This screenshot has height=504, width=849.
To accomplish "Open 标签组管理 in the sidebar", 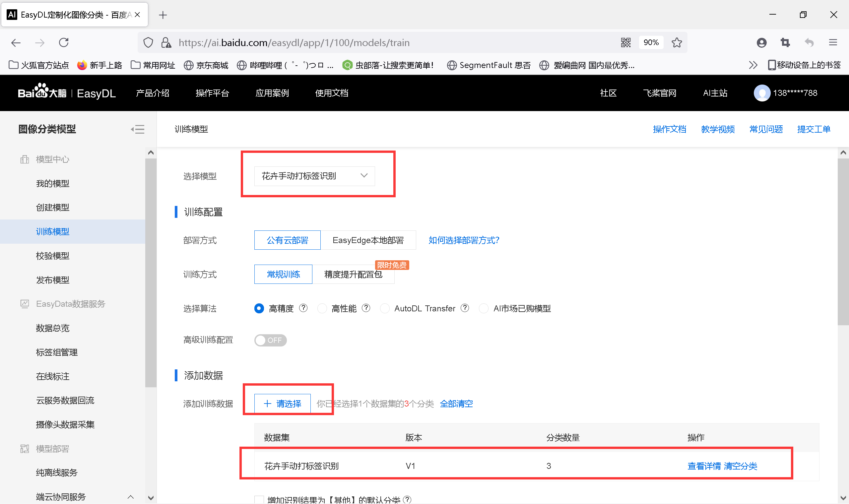I will tap(57, 352).
